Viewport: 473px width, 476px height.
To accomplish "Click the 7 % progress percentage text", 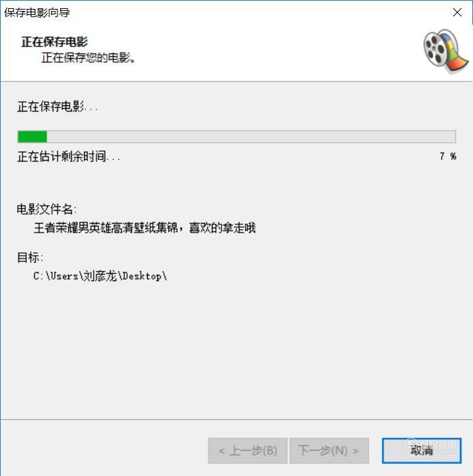I will point(448,157).
